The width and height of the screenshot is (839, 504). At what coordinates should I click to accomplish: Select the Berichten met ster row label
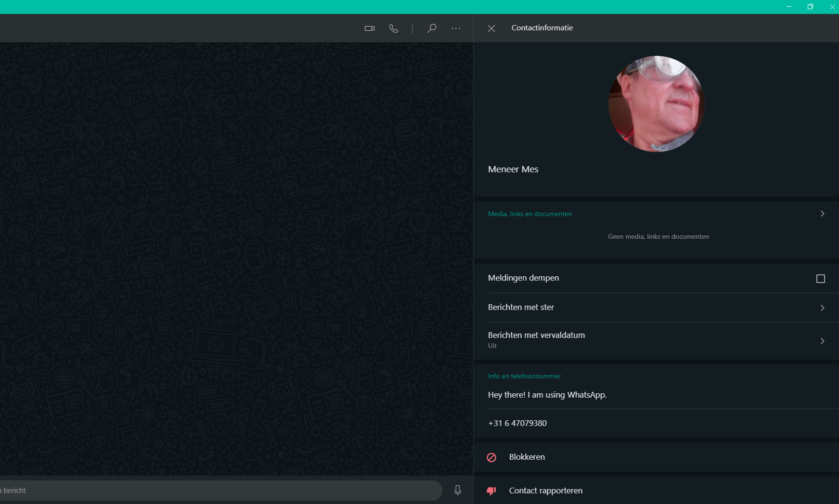click(x=521, y=307)
